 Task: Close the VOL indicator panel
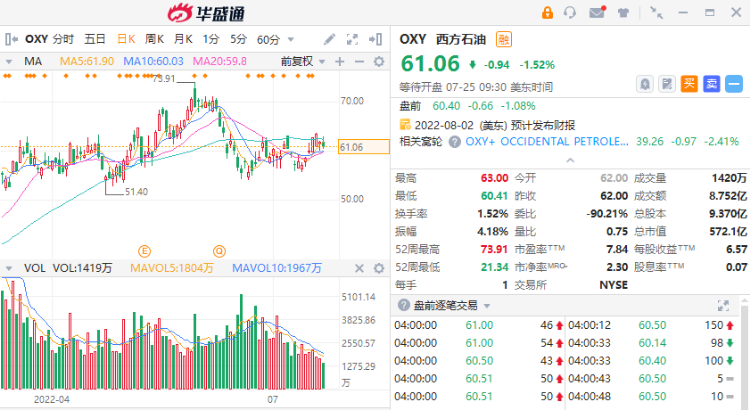point(359,268)
